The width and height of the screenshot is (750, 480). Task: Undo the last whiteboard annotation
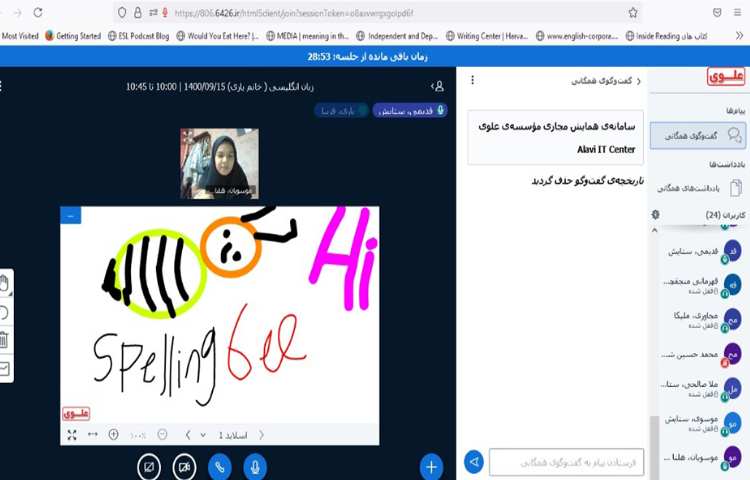(3, 313)
